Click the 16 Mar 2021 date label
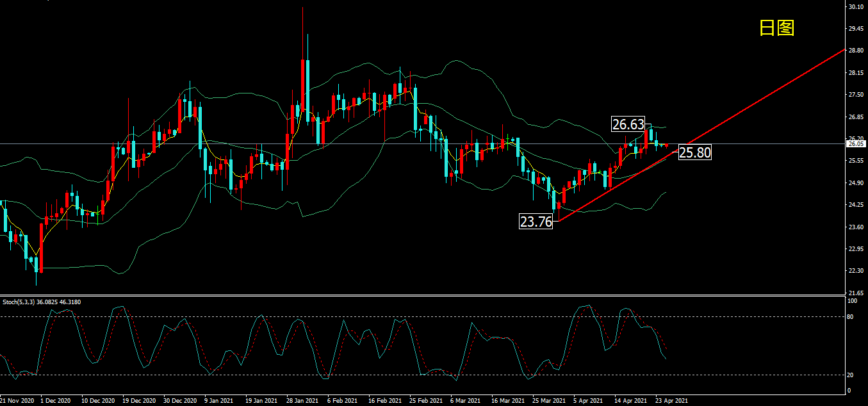This screenshot has width=868, height=406. click(507, 401)
